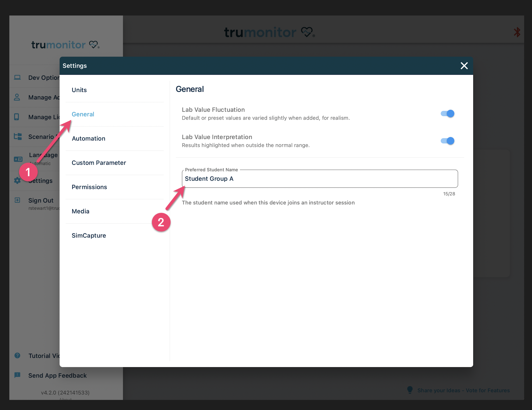Close the Settings dialog with X
Image resolution: width=532 pixels, height=410 pixels.
[464, 66]
